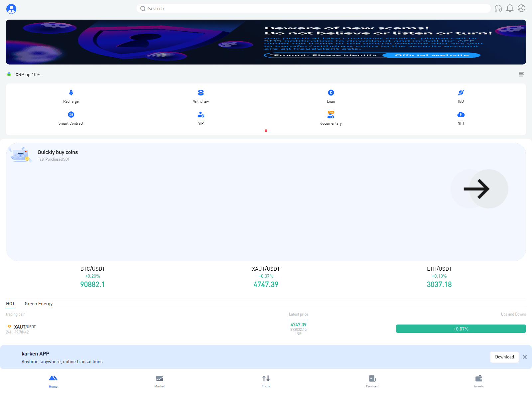This screenshot has width=532, height=399.
Task: Go to the Contract tab
Action: [372, 381]
